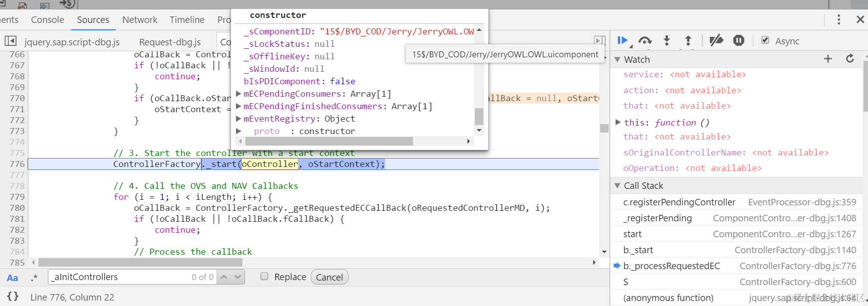Refresh watch expressions
Viewport: 868px width, 306px height.
[850, 59]
